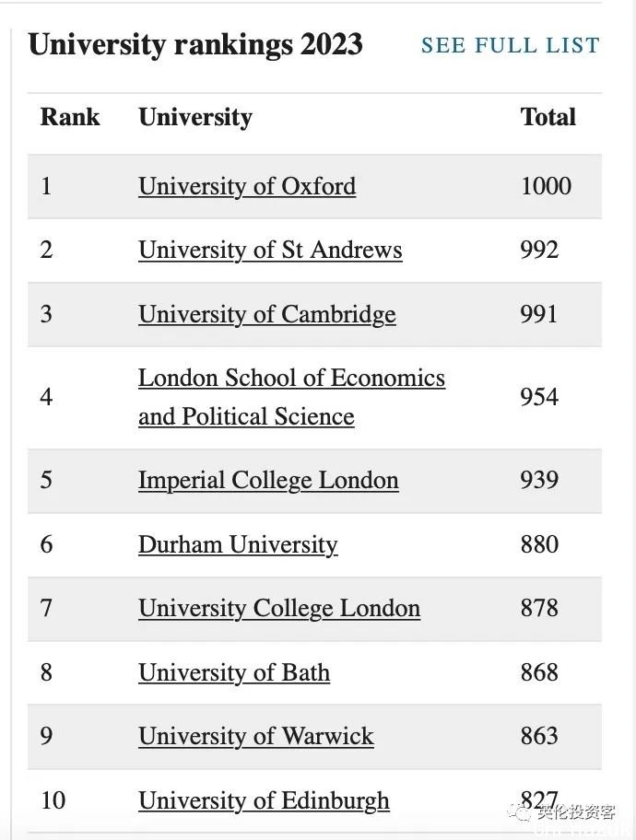The image size is (636, 840).
Task: Select University of Bath link
Action: (x=234, y=673)
